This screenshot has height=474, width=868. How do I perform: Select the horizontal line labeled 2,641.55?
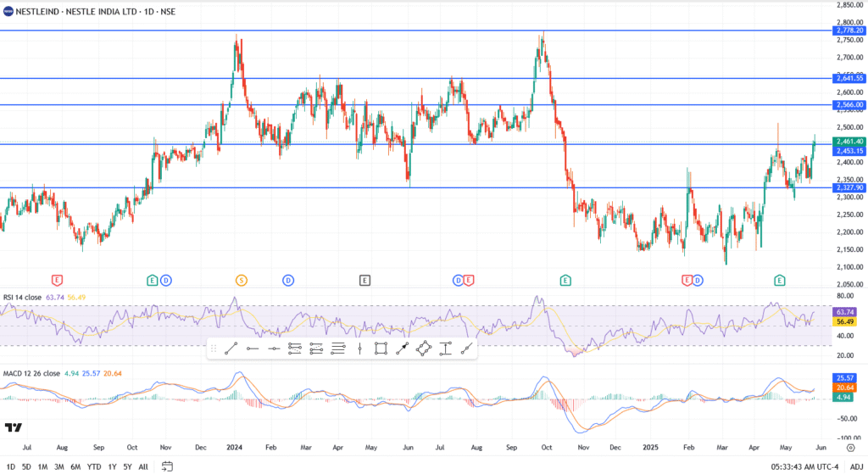pyautogui.click(x=415, y=78)
